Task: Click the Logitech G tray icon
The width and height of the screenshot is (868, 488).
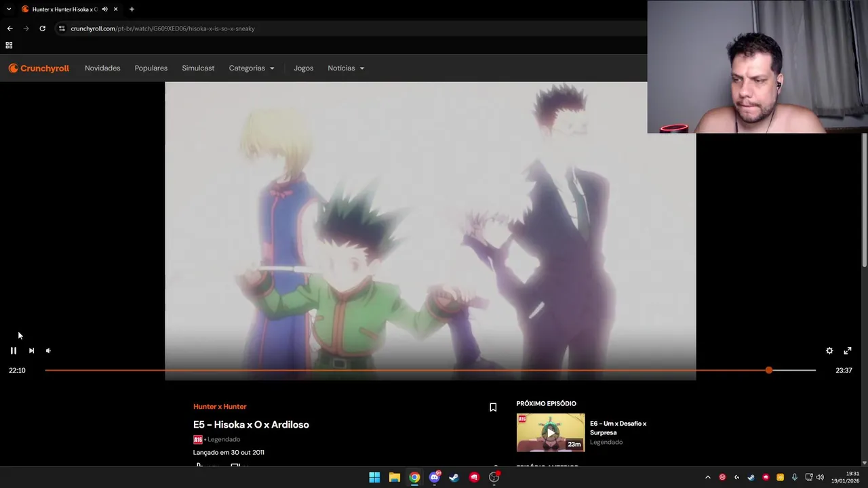Action: point(736,477)
